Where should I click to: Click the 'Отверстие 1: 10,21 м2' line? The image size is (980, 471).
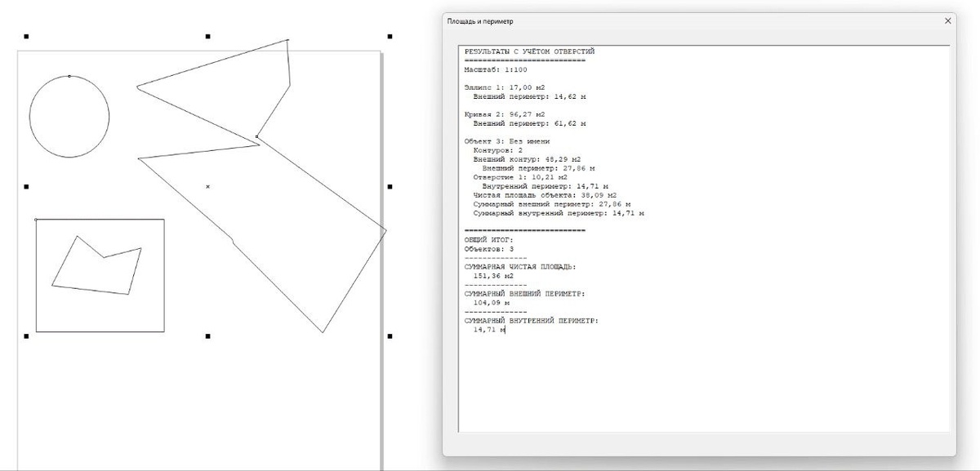[x=520, y=177]
